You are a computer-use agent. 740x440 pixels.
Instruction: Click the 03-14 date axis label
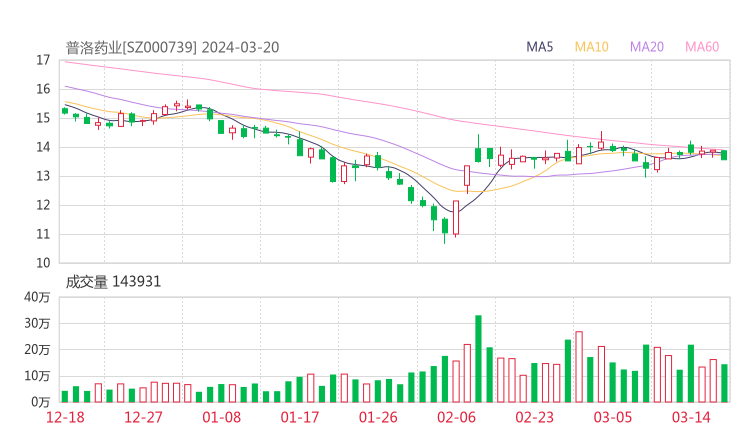pyautogui.click(x=691, y=417)
